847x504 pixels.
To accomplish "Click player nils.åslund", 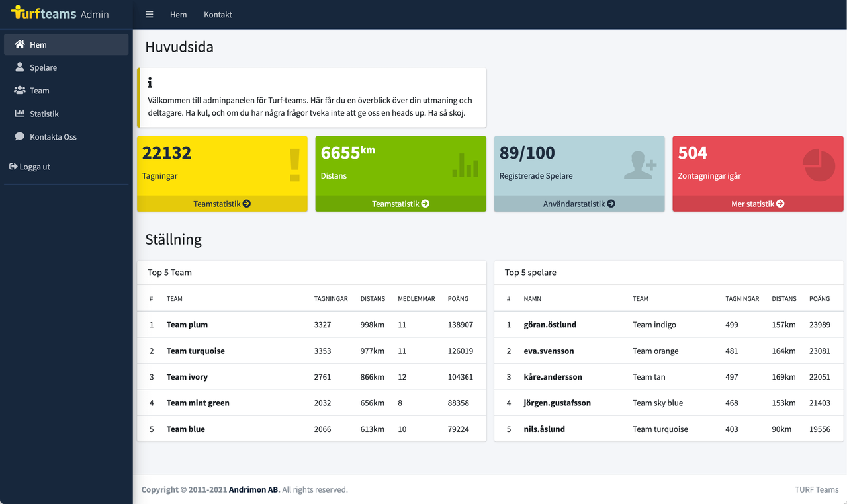I will tap(544, 429).
